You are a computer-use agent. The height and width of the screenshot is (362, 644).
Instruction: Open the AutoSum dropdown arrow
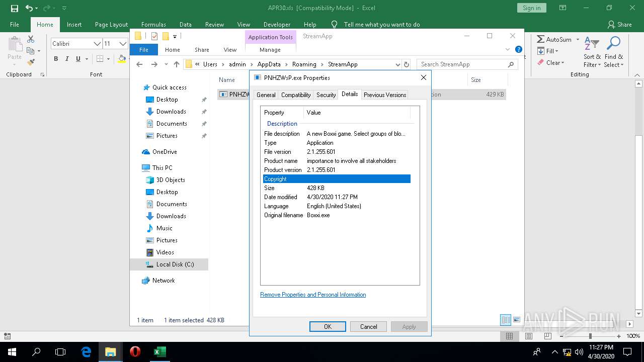(578, 39)
